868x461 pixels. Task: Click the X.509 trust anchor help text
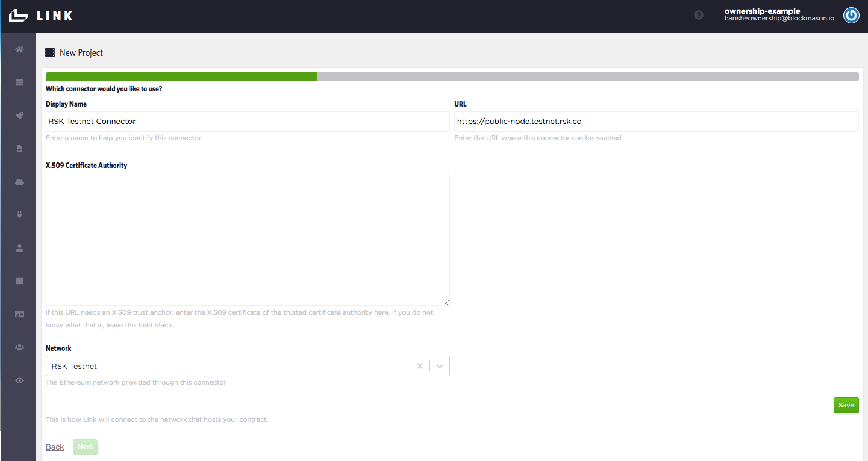tap(240, 319)
